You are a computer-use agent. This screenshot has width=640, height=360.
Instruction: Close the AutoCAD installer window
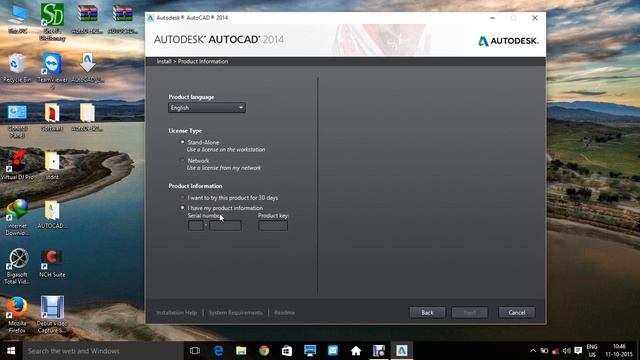point(535,18)
